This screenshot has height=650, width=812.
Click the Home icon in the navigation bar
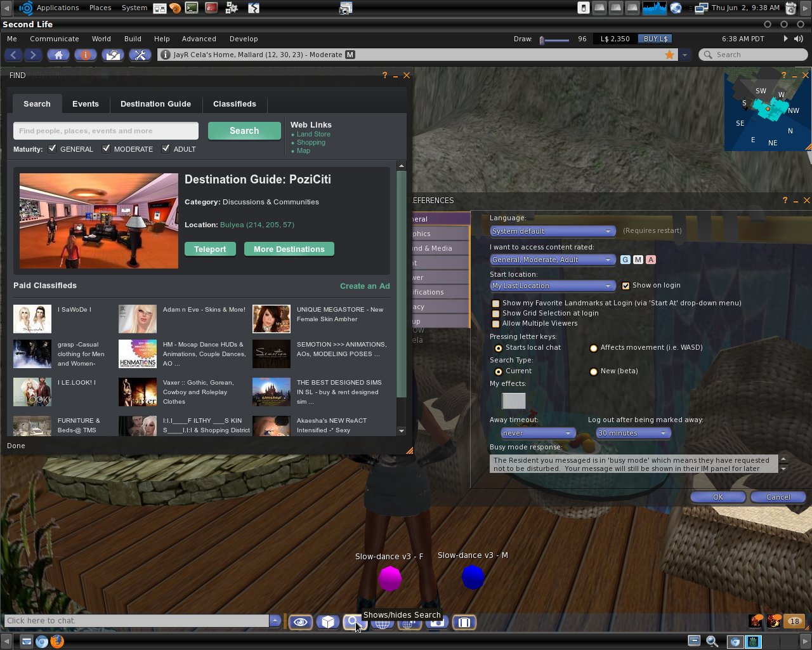pyautogui.click(x=58, y=55)
